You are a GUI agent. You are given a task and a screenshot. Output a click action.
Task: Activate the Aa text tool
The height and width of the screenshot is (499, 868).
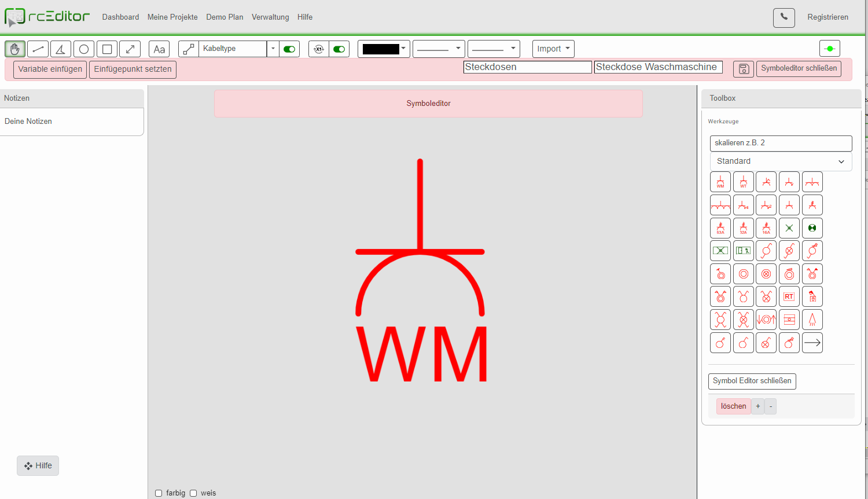[159, 49]
